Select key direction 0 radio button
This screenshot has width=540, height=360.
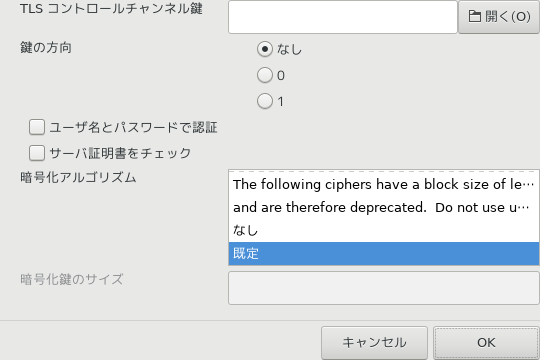[x=264, y=75]
